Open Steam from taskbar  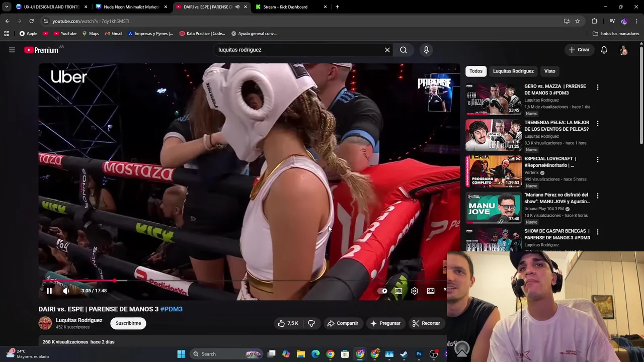(x=404, y=354)
